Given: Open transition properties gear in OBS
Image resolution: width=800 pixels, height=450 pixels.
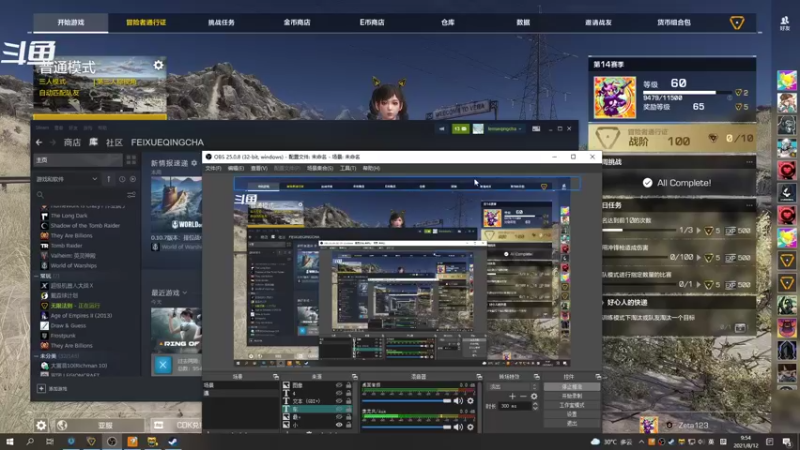Looking at the screenshot, I should pos(534,396).
